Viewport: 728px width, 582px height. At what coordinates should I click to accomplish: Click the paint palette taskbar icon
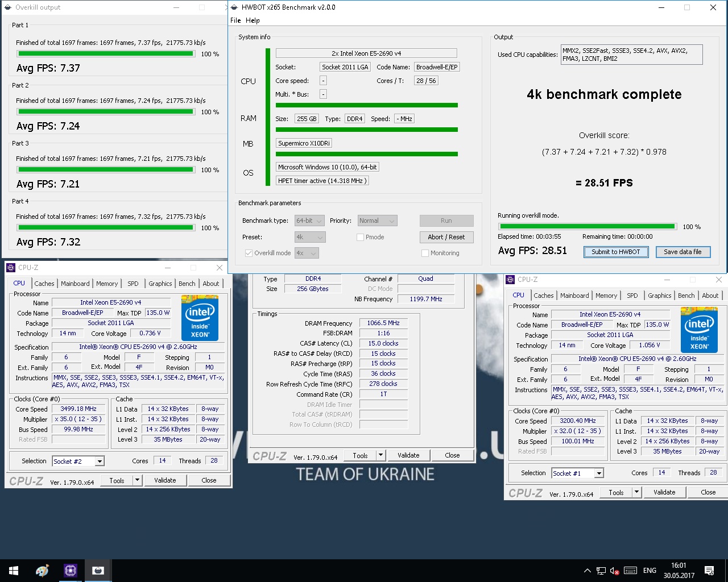(x=42, y=571)
